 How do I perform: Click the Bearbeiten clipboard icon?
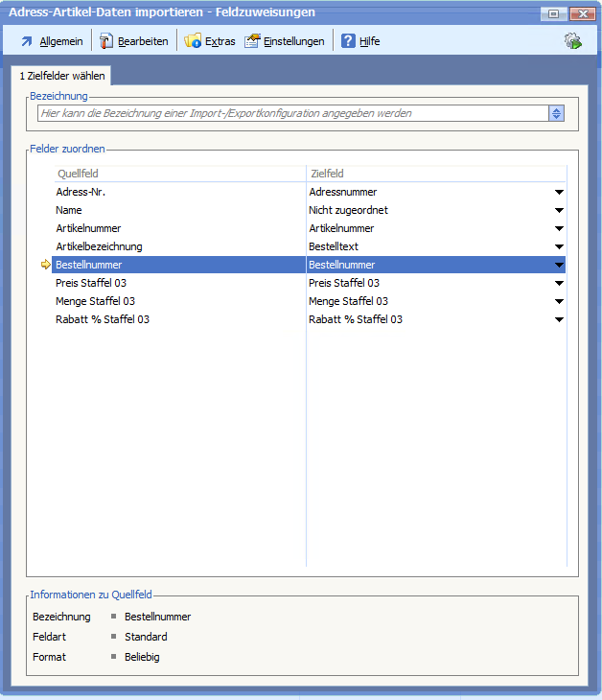pos(106,41)
